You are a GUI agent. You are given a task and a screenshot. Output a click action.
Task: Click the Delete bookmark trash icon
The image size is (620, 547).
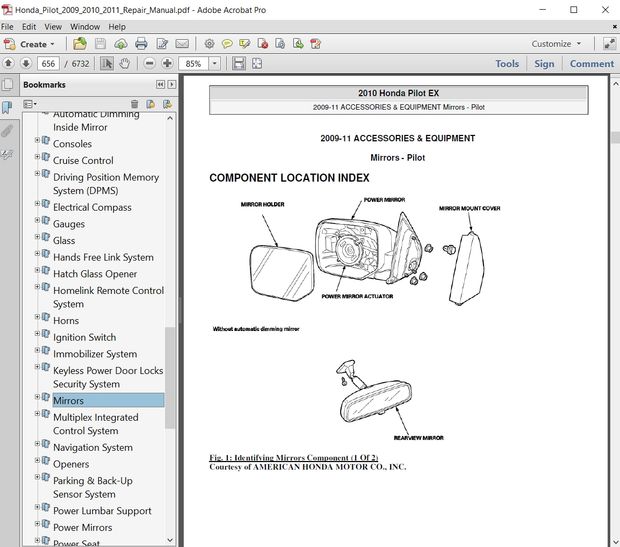tap(134, 104)
